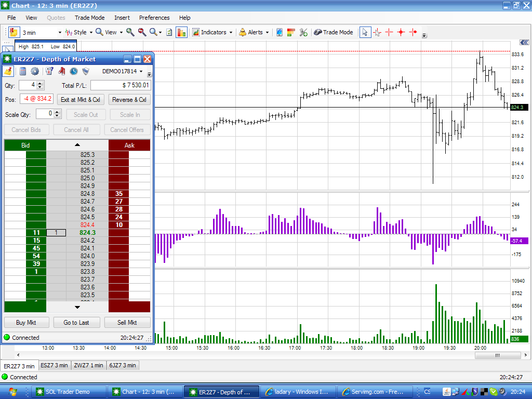Viewport: 532px width, 399px height.
Task: Click the Qty input field showing 4
Action: pyautogui.click(x=28, y=85)
